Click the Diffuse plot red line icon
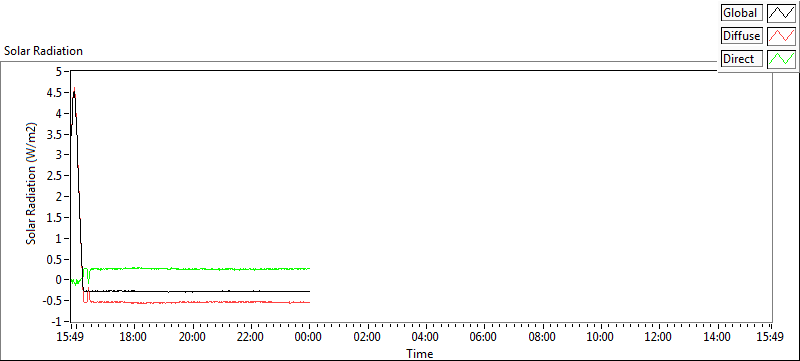 click(782, 36)
